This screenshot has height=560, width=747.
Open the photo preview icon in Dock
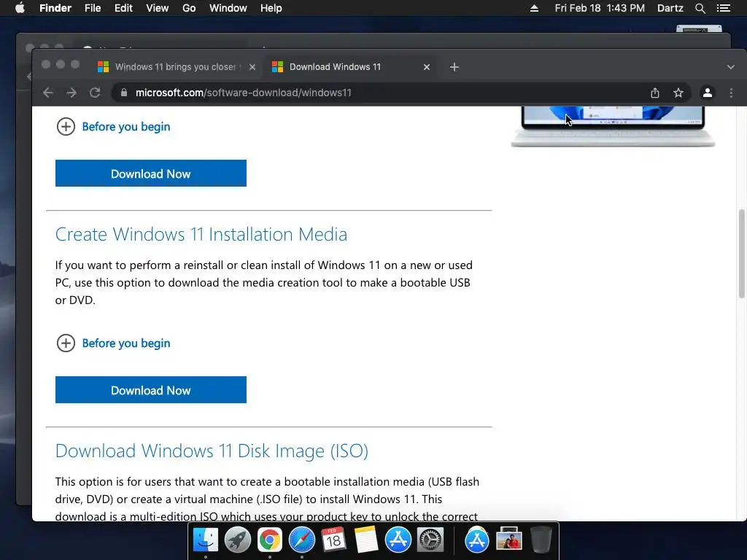pyautogui.click(x=508, y=540)
